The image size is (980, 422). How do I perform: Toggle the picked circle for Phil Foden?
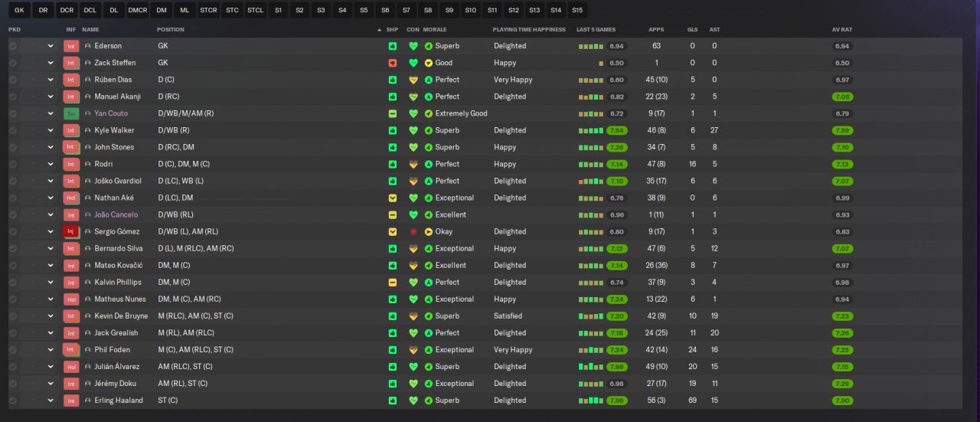coord(13,350)
